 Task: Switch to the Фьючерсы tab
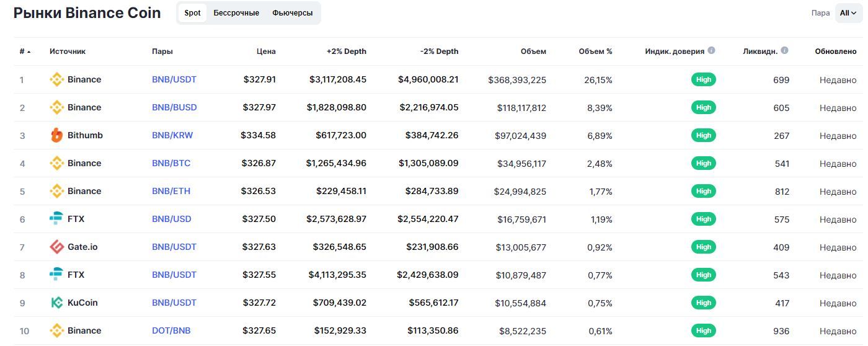point(293,13)
